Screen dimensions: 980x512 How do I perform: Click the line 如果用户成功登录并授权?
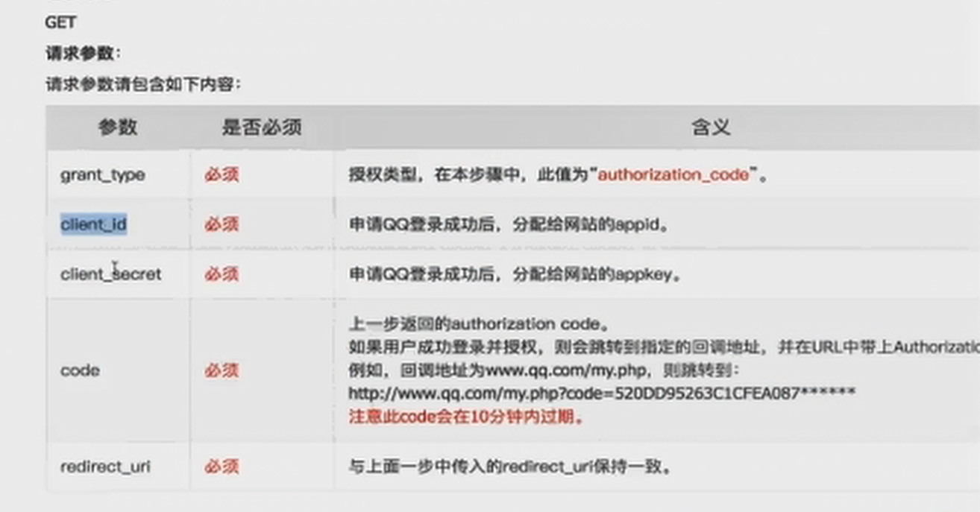tap(664, 347)
